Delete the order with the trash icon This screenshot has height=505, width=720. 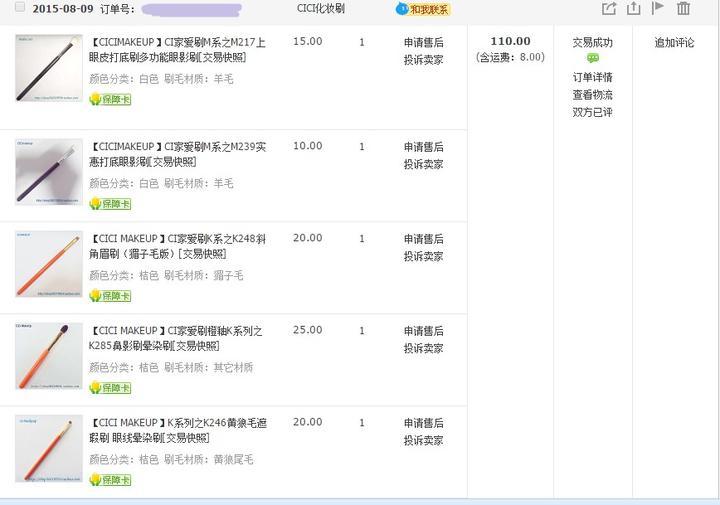(683, 8)
